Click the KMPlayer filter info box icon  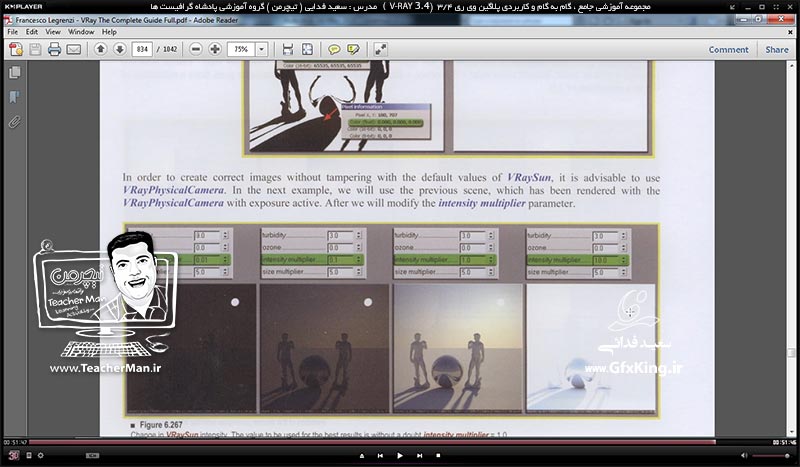(92, 455)
